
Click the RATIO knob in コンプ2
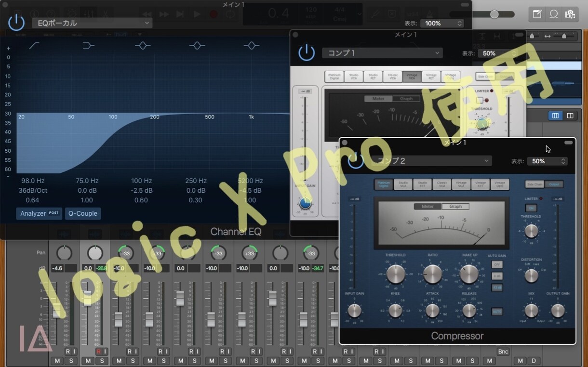click(432, 274)
